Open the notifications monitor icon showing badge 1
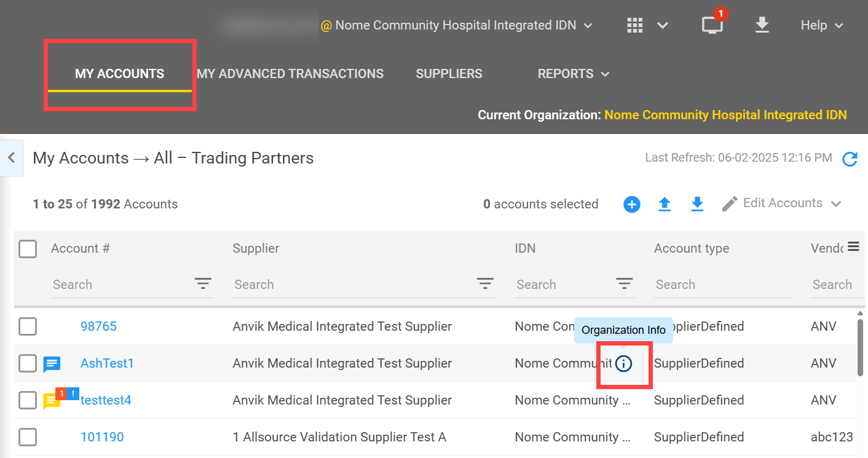The width and height of the screenshot is (868, 458). point(712,25)
